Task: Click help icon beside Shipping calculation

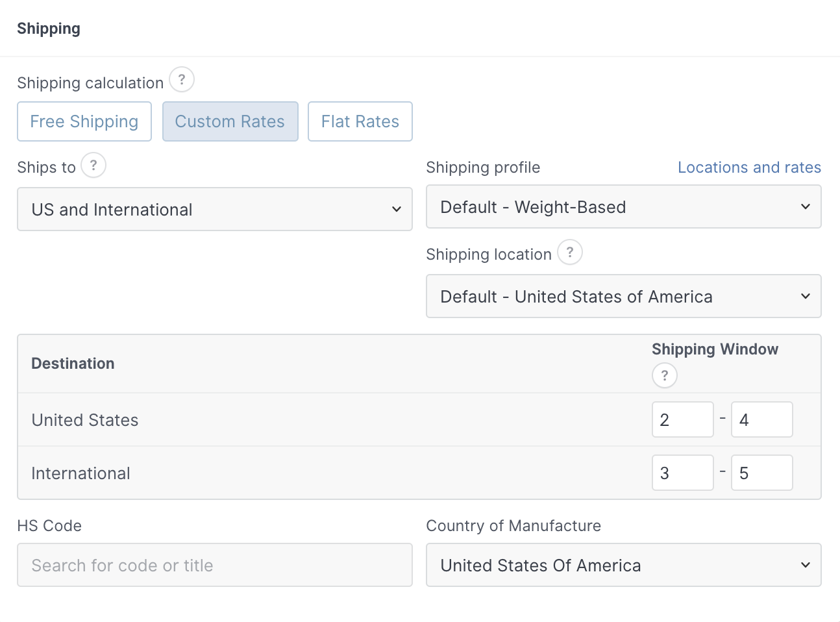Action: point(182,80)
